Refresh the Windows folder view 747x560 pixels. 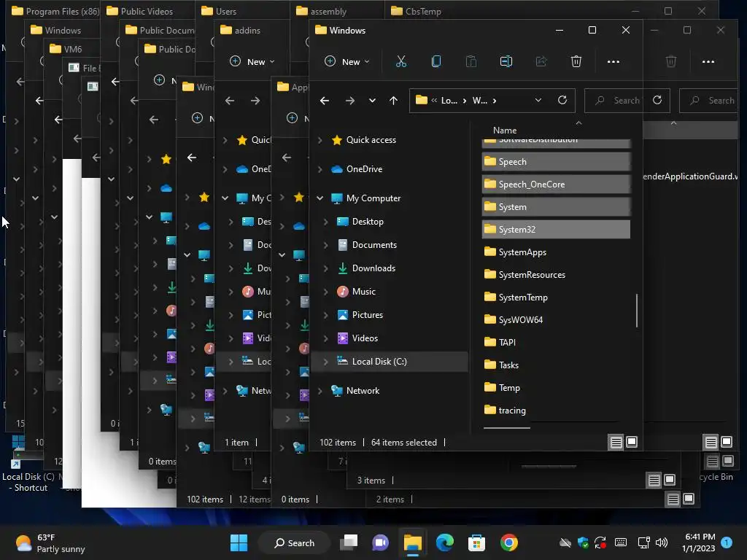(562, 100)
